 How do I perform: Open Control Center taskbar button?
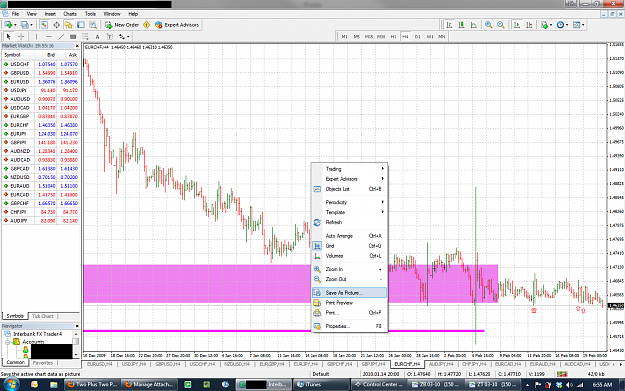pyautogui.click(x=379, y=385)
